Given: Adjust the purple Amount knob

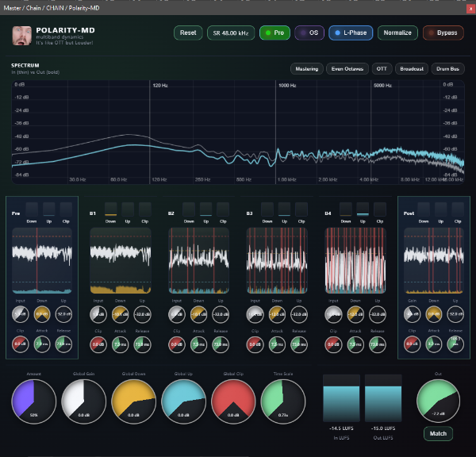Looking at the screenshot, I should tap(34, 398).
